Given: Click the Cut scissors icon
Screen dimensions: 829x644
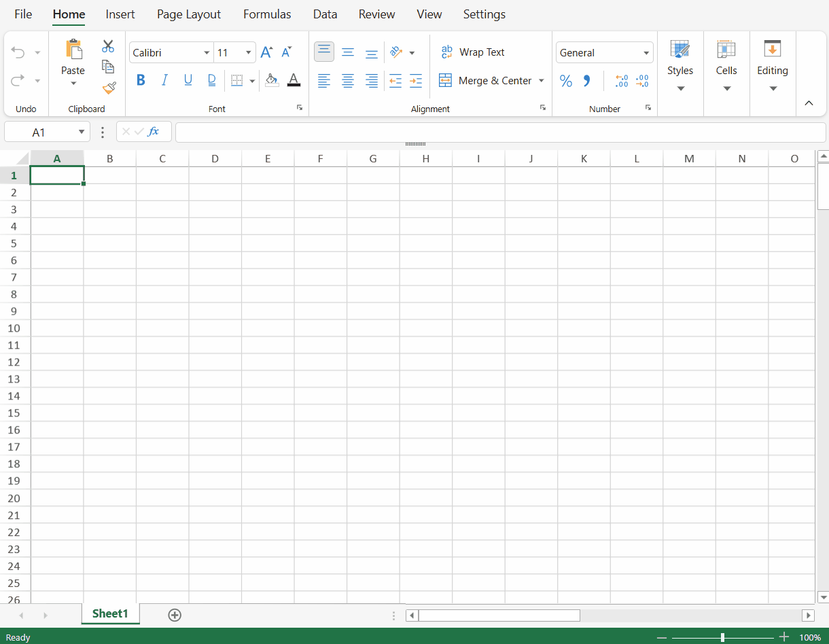Looking at the screenshot, I should click(108, 46).
